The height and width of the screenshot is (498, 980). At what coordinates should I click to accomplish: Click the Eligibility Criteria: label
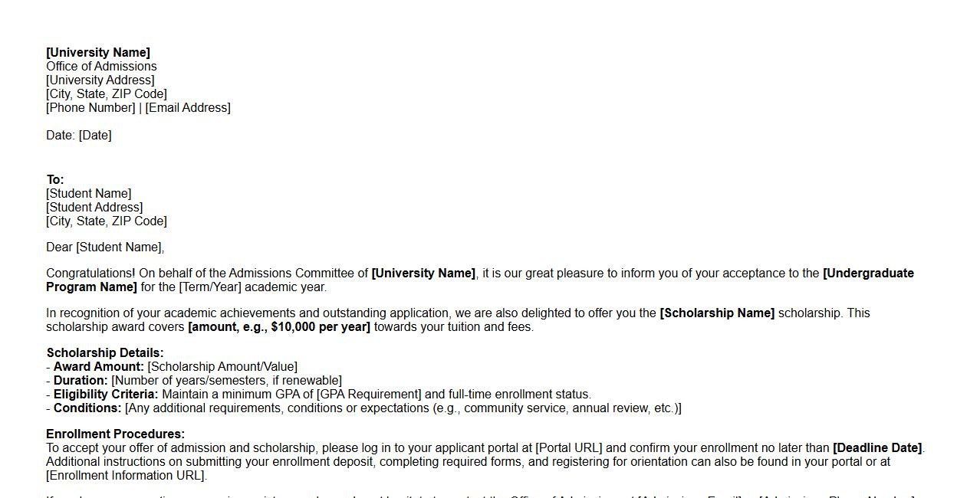tap(106, 394)
